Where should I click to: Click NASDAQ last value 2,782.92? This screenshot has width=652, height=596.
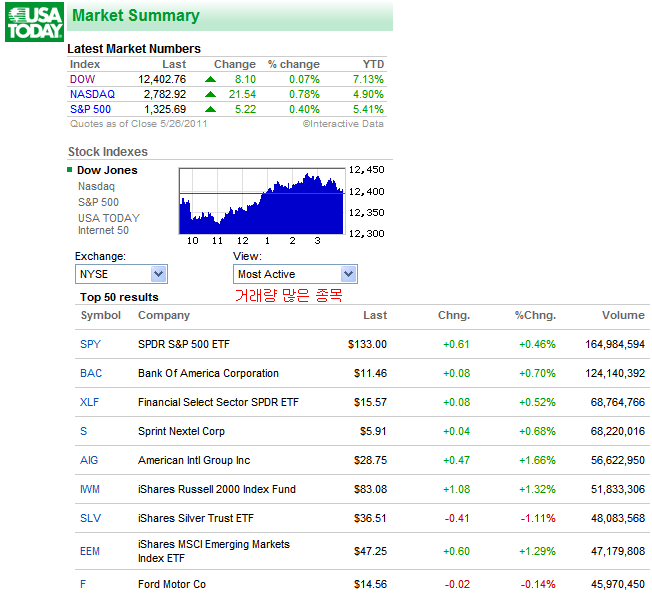165,94
